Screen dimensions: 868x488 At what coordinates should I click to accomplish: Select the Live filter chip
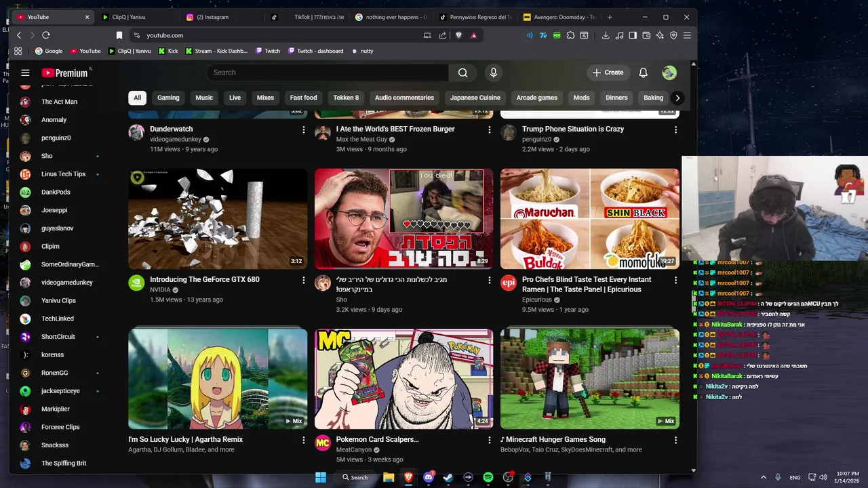235,98
